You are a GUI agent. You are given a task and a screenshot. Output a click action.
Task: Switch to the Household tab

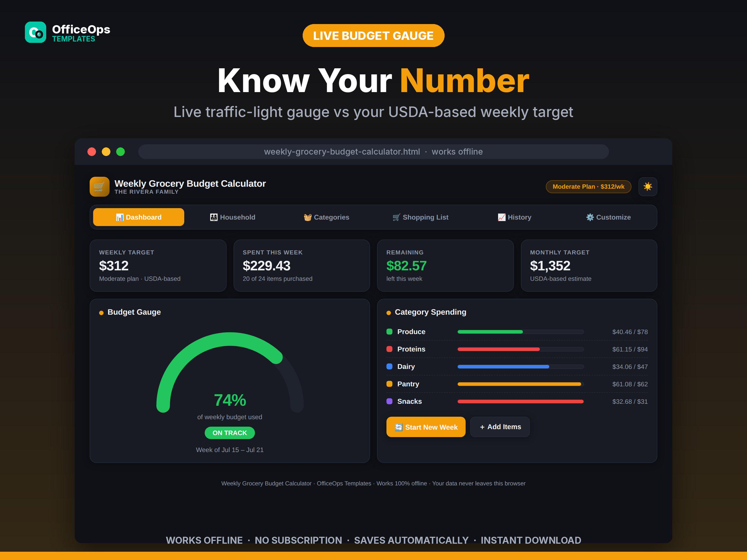click(x=233, y=217)
